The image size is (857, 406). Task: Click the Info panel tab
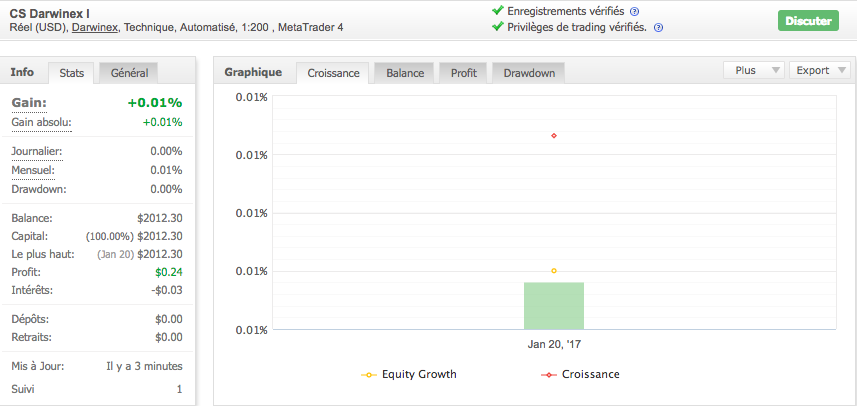pos(22,72)
